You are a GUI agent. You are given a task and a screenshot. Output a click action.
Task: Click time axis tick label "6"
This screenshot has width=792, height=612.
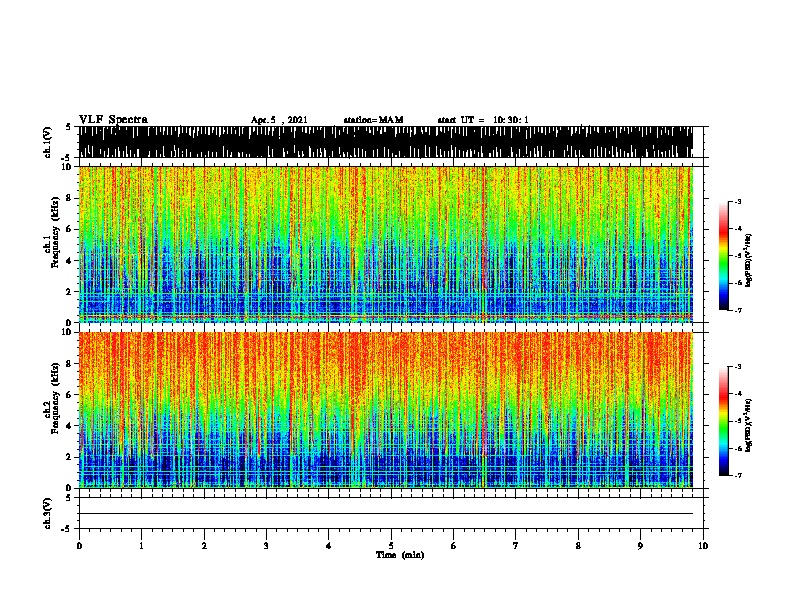point(454,546)
